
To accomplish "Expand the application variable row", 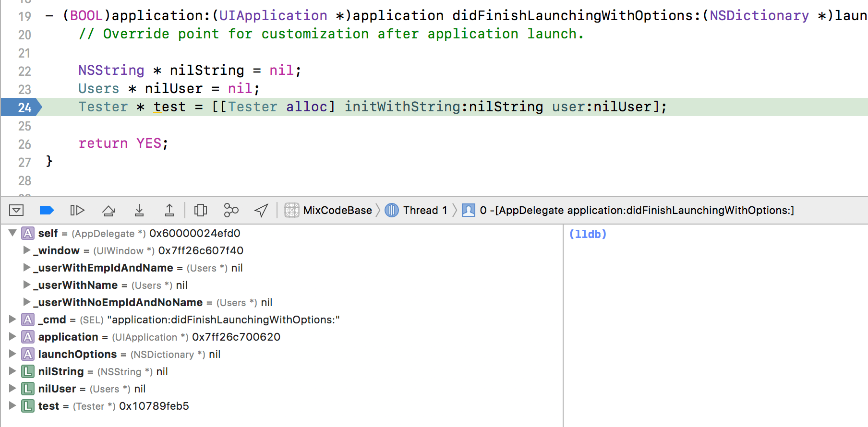I will tap(12, 336).
